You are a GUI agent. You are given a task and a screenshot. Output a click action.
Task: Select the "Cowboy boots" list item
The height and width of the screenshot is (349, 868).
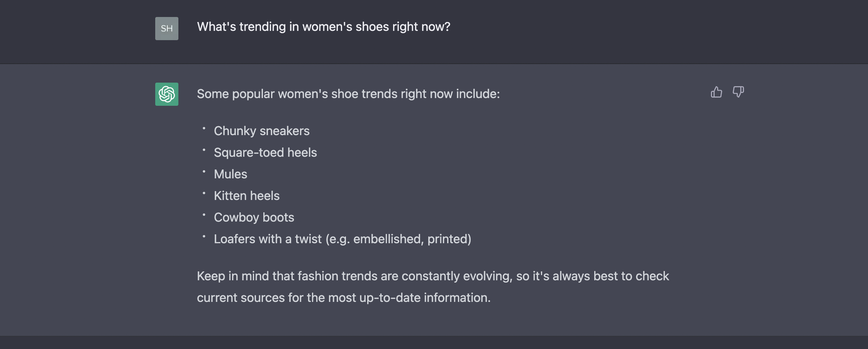tap(254, 217)
